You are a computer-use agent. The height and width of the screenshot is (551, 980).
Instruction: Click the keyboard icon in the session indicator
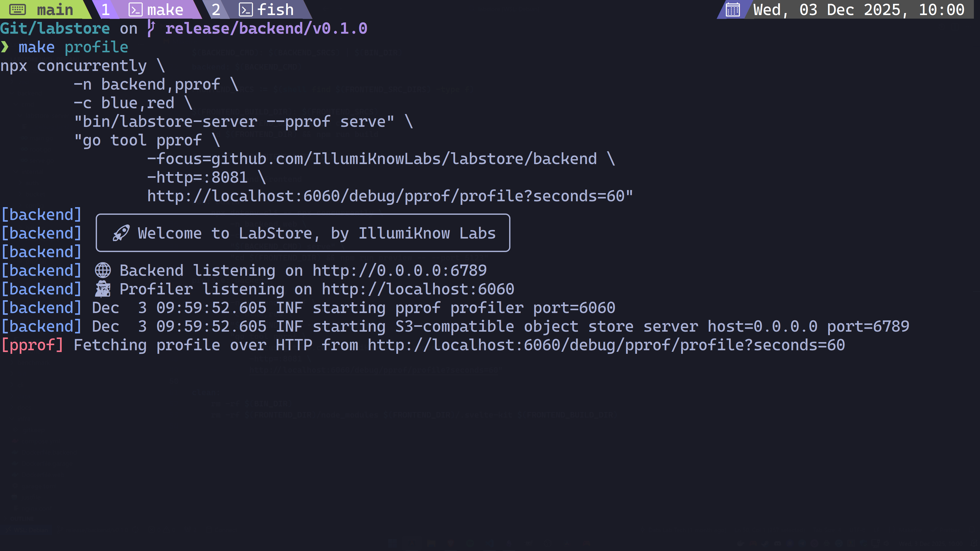(x=17, y=9)
